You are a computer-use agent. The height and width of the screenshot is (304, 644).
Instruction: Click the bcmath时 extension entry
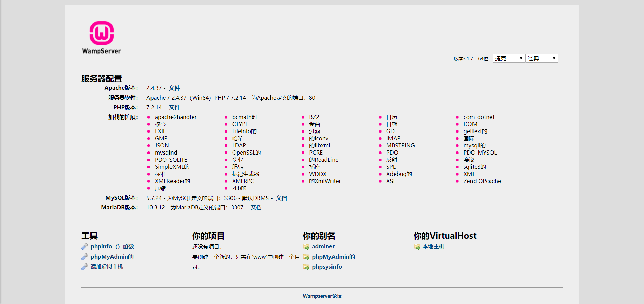tap(244, 117)
